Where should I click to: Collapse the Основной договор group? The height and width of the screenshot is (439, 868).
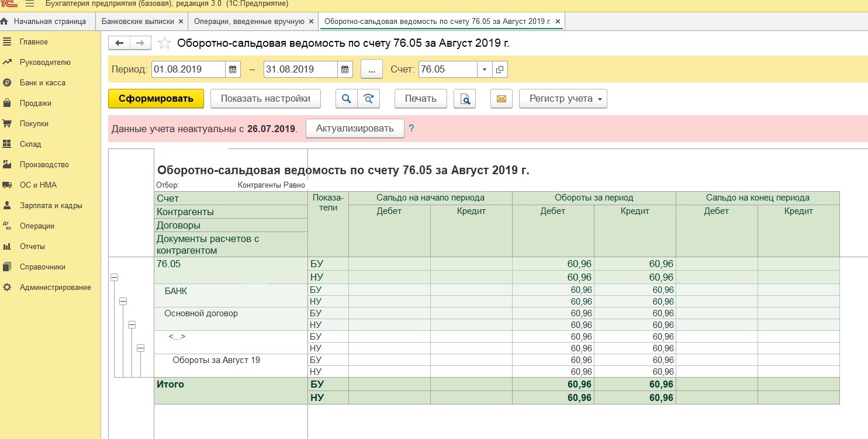(x=132, y=324)
